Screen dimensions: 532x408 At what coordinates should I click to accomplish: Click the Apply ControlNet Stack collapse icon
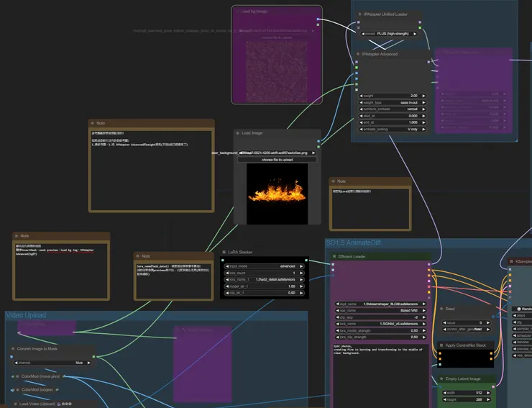pyautogui.click(x=441, y=345)
